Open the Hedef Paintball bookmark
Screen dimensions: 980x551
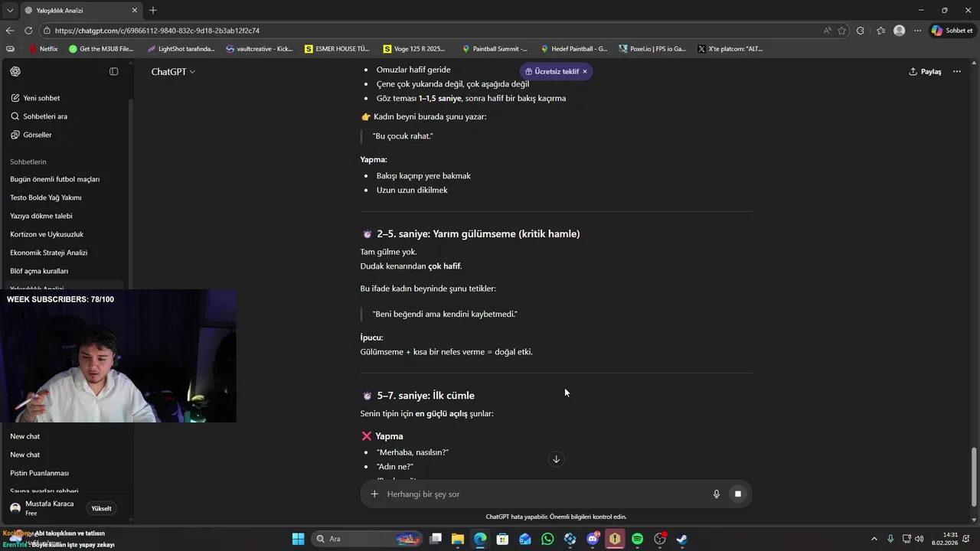point(573,49)
